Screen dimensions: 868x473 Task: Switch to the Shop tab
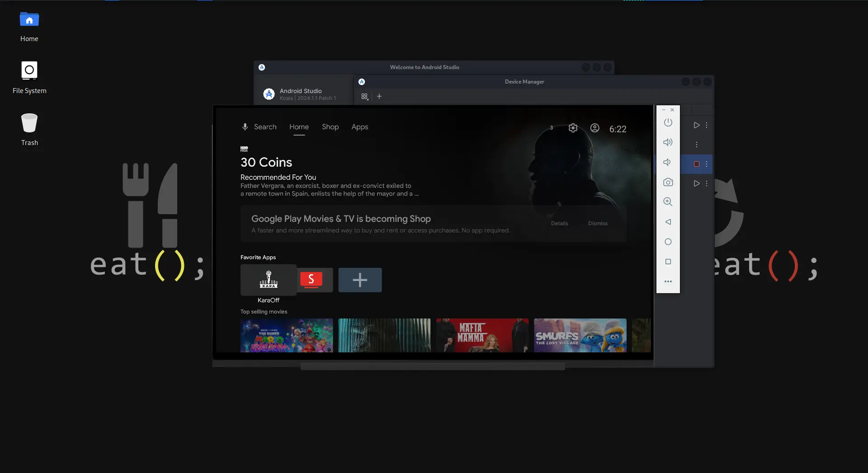coord(330,127)
